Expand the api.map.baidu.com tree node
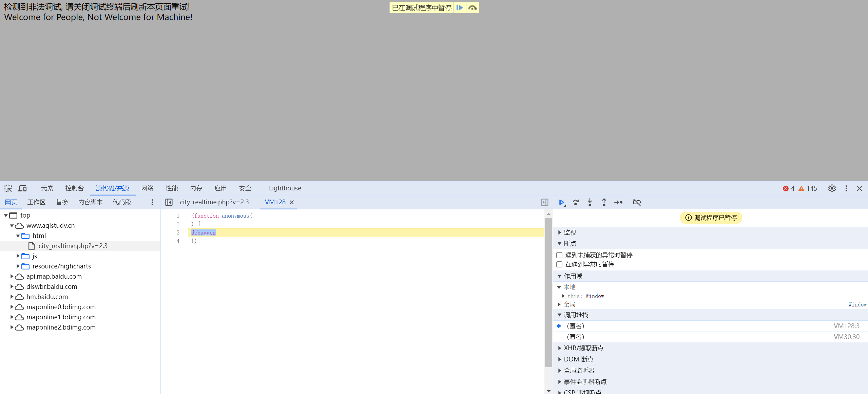Viewport: 868px width, 394px height. coord(12,277)
